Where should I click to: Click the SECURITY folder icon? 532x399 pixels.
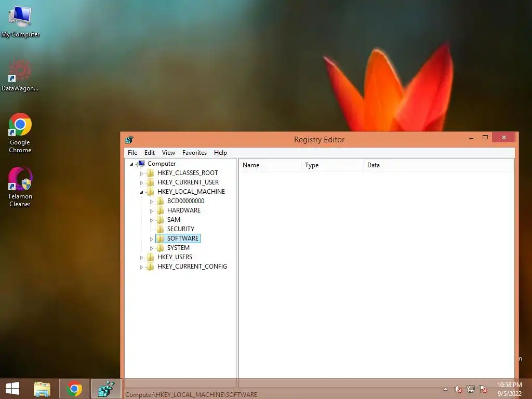tap(160, 229)
